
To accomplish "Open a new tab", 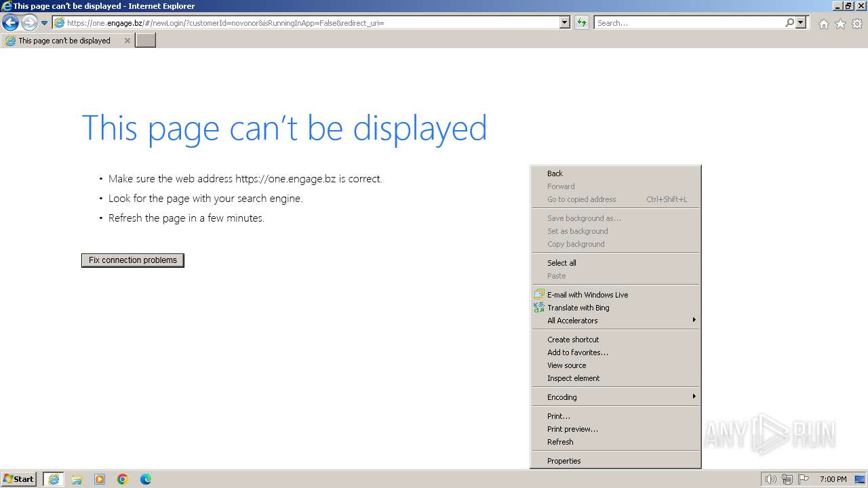I will click(146, 41).
